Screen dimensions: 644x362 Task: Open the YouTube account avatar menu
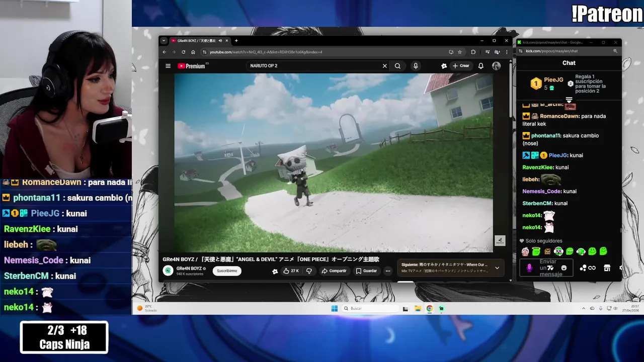[496, 66]
